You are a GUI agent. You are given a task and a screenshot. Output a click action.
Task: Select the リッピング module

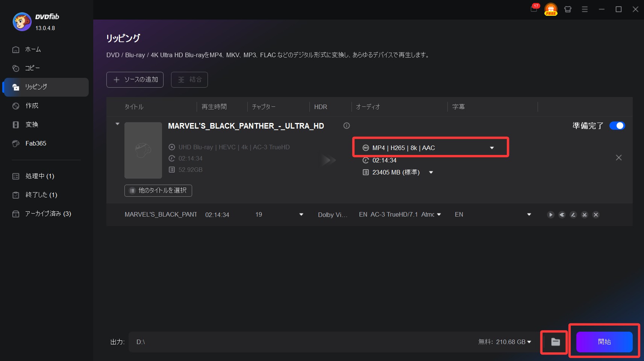point(46,87)
